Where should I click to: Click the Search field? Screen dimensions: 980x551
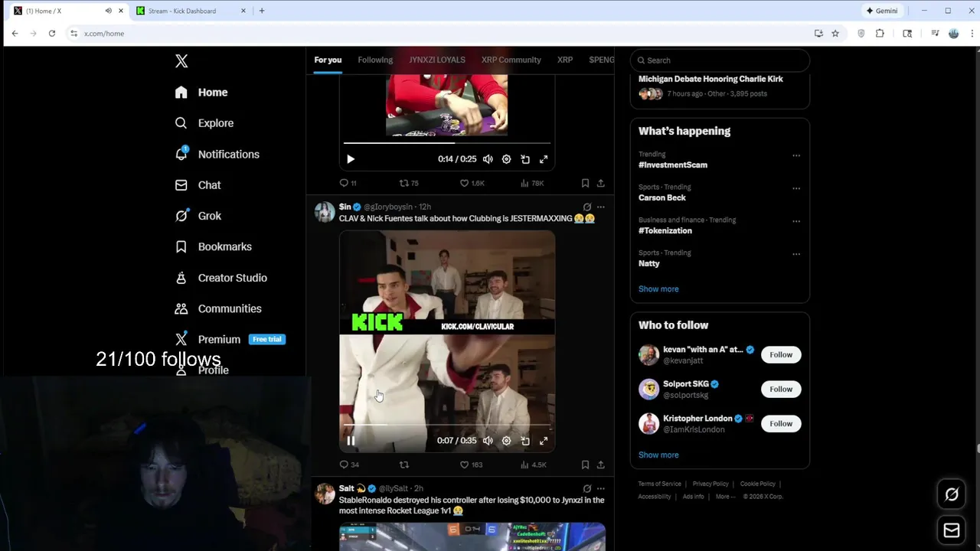[720, 60]
